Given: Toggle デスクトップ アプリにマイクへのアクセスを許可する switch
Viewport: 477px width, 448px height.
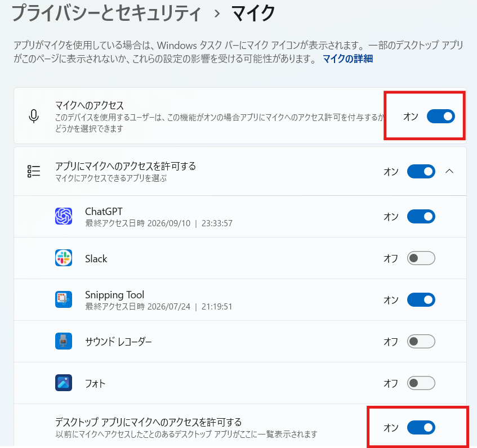Looking at the screenshot, I should 421,428.
